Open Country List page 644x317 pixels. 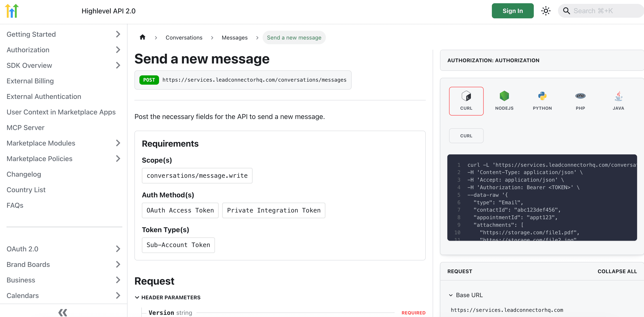[26, 190]
